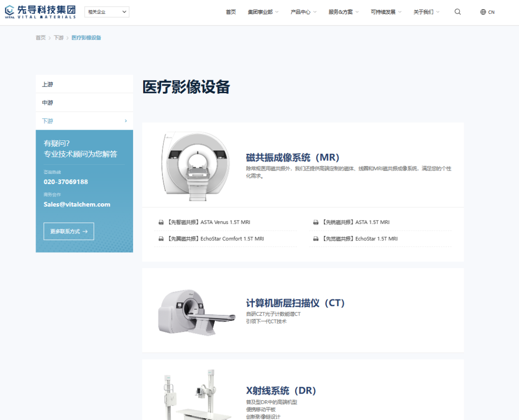Click the device icon beside EchoStar Comfort 1.5T MRI

pyautogui.click(x=161, y=238)
